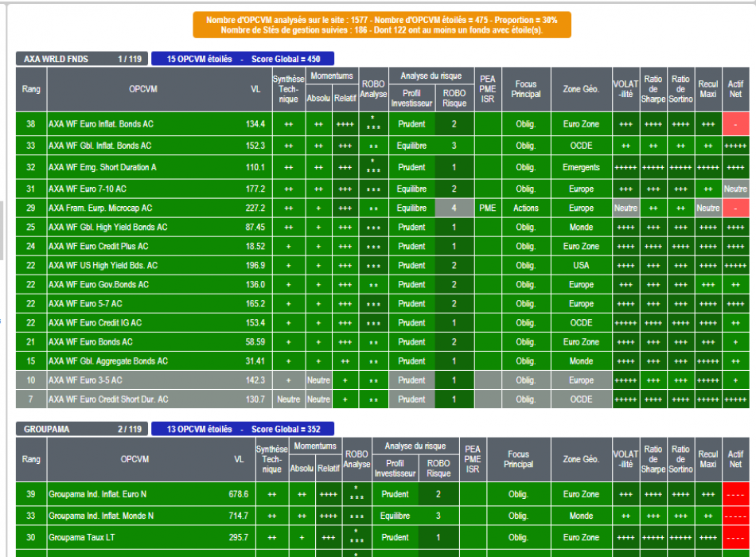This screenshot has width=756, height=557.
Task: Click red Actif Net cell of Euro Inflat. Bonds
Action: [736, 124]
